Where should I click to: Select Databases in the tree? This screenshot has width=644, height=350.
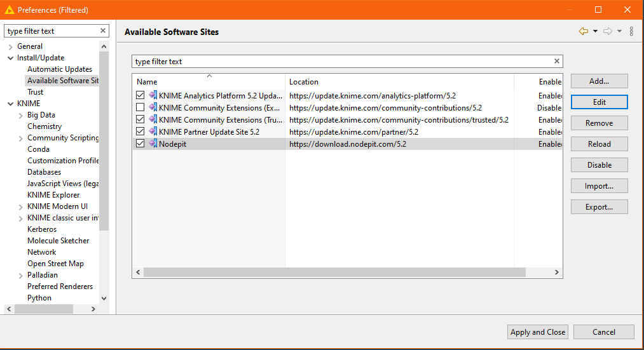(x=44, y=172)
